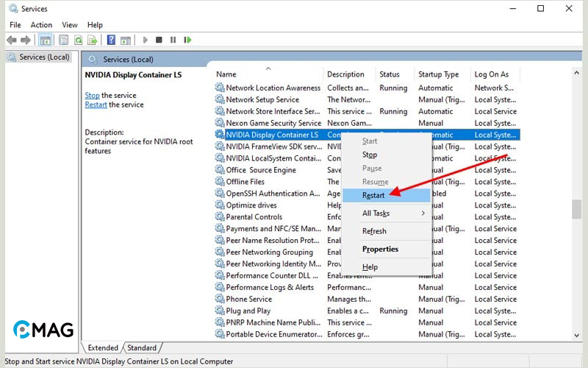Click gear icon of Offline Files service

220,181
